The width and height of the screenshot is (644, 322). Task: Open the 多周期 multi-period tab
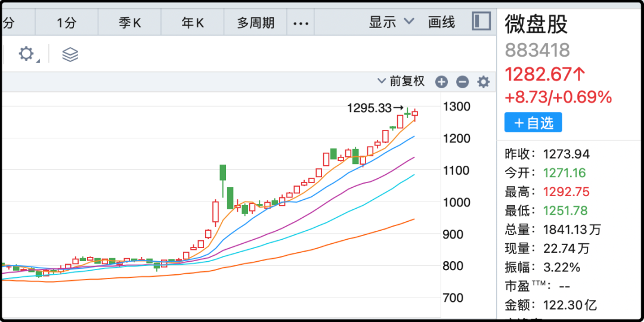pyautogui.click(x=256, y=23)
